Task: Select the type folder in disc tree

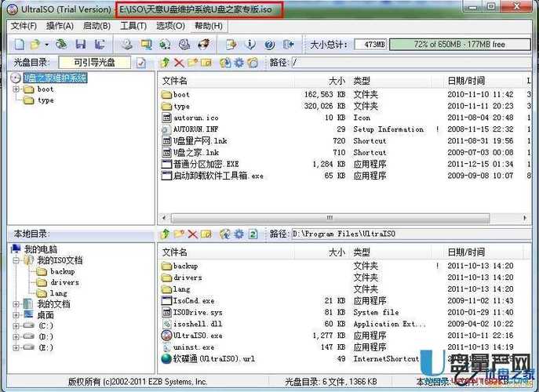Action: 46,100
